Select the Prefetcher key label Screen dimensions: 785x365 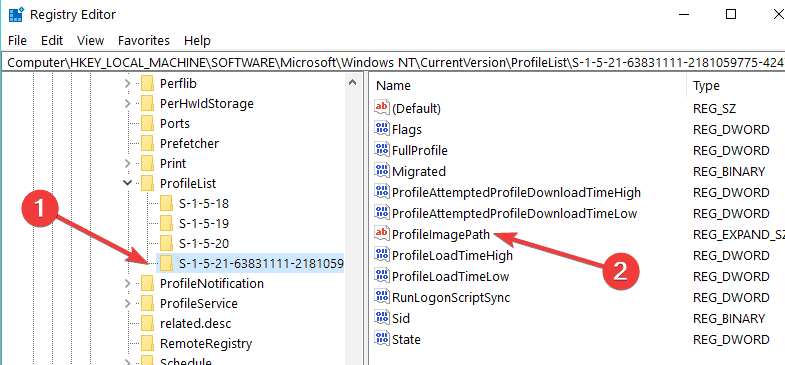[x=189, y=144]
